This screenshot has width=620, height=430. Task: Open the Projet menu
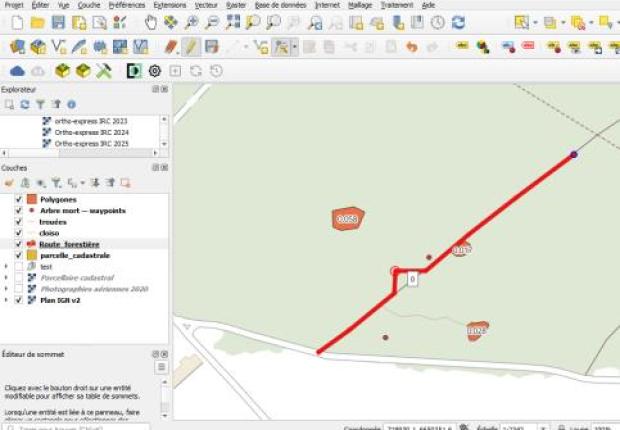click(x=13, y=5)
